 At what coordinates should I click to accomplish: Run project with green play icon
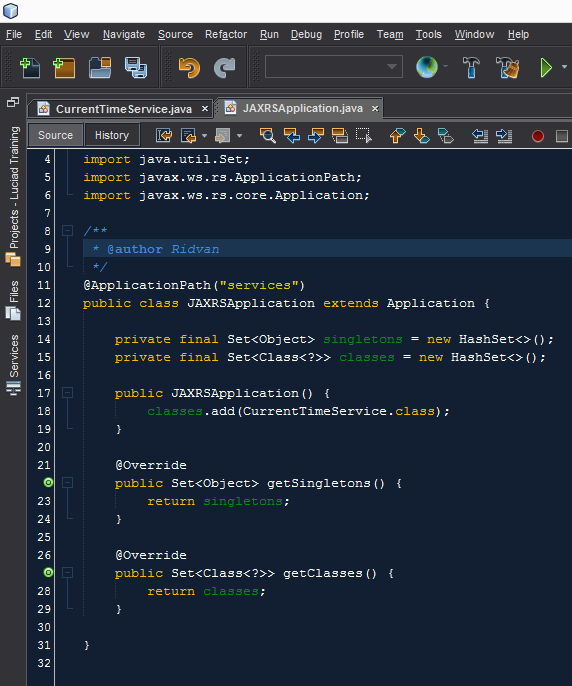click(546, 68)
